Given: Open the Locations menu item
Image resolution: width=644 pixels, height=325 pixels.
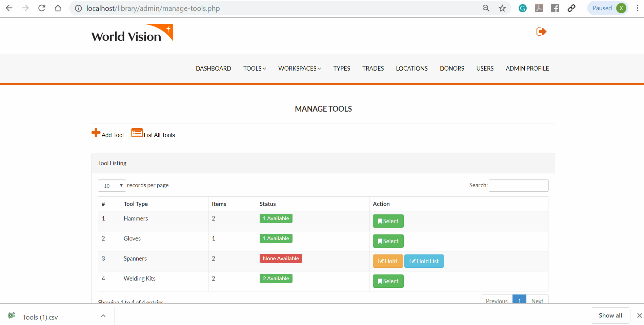Looking at the screenshot, I should point(412,69).
